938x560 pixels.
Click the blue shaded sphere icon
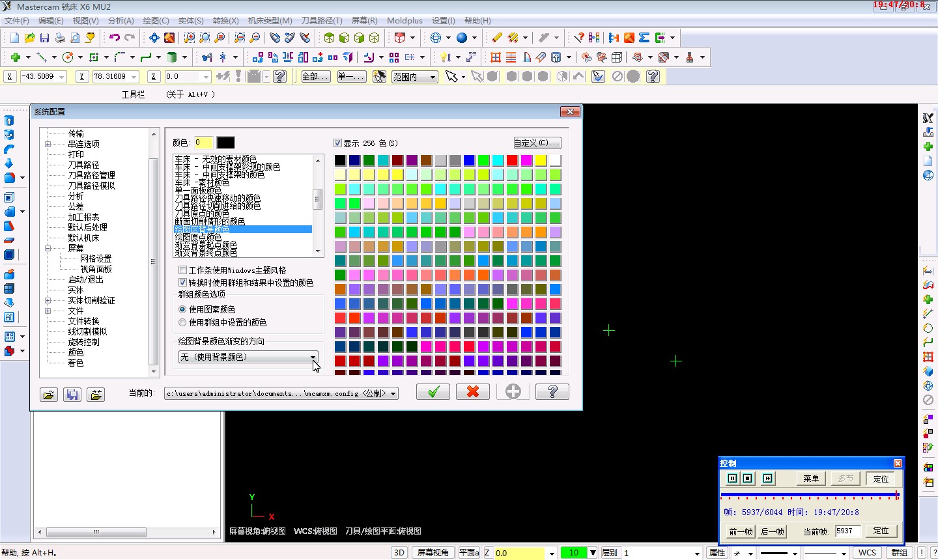[462, 38]
